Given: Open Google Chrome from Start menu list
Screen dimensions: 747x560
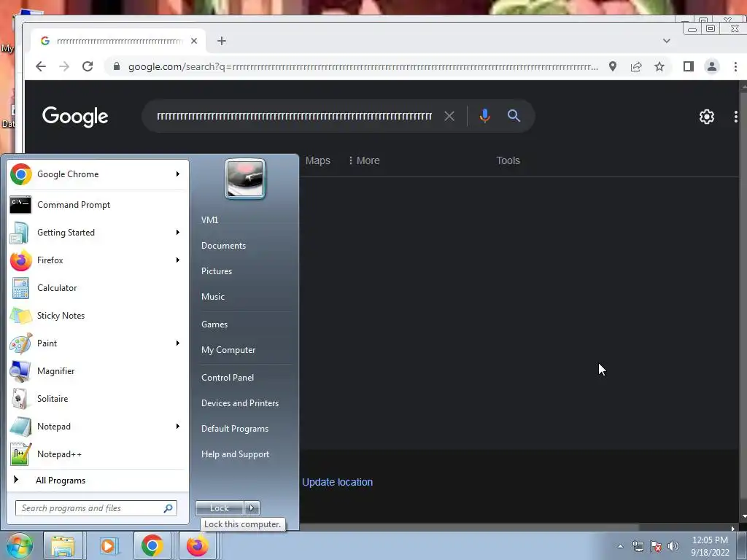Looking at the screenshot, I should click(x=97, y=174).
